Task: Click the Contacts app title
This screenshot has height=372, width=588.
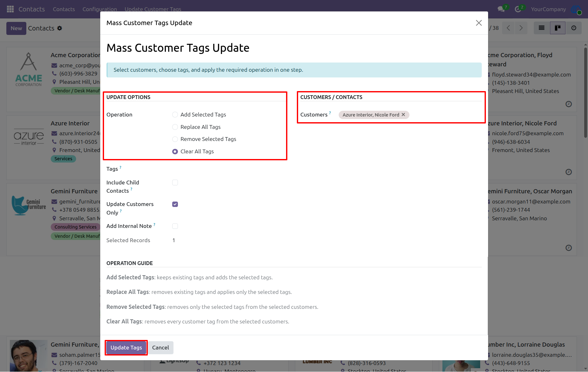Action: (32, 9)
